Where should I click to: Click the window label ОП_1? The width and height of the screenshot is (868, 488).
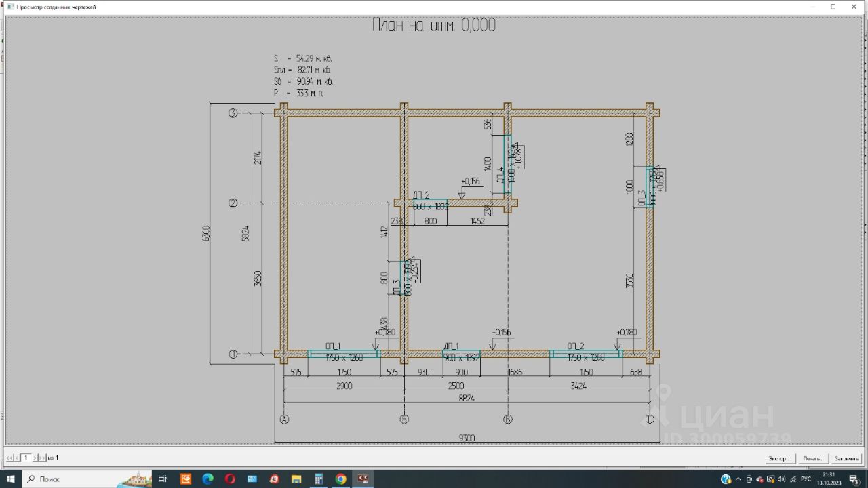[x=333, y=346]
